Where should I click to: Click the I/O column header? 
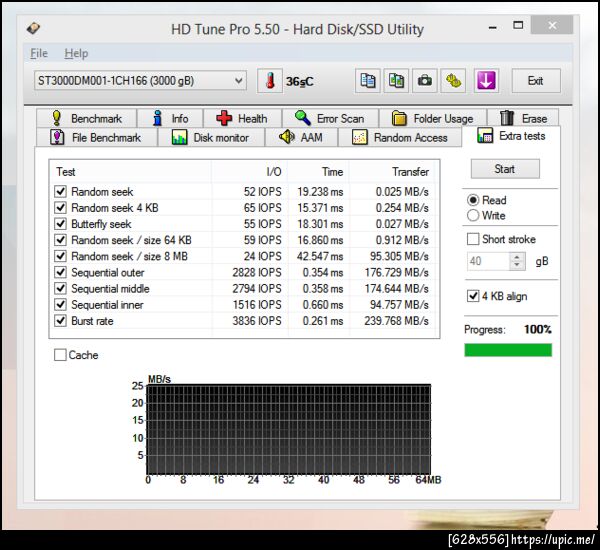point(249,172)
